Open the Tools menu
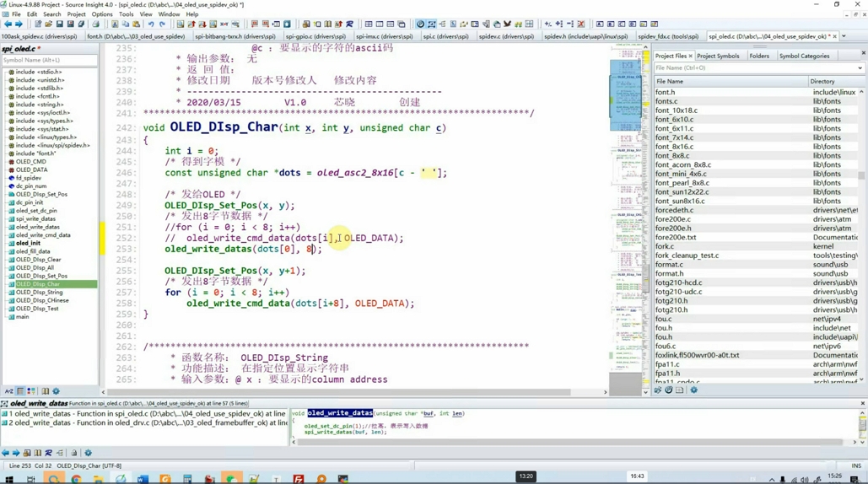868x484 pixels. point(127,13)
